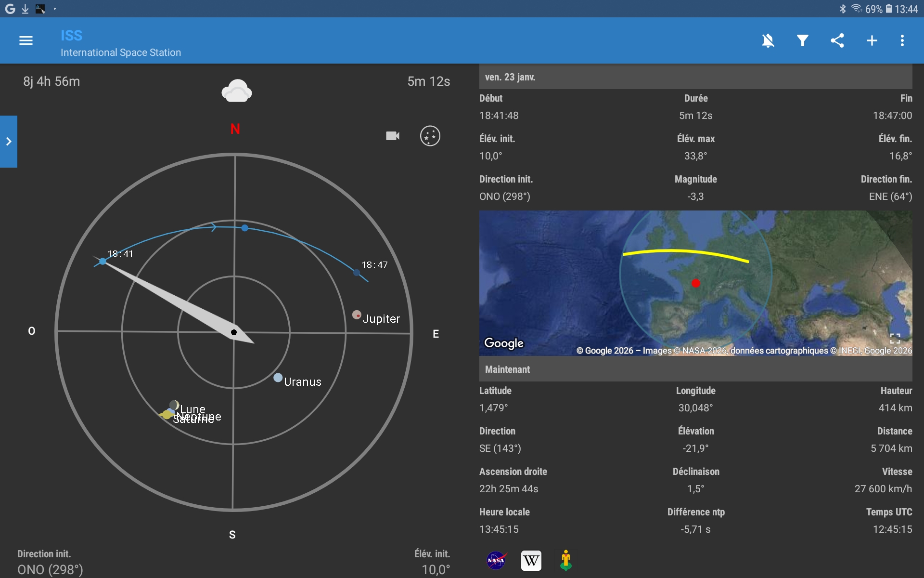Image resolution: width=924 pixels, height=578 pixels.
Task: Tap the plus add icon
Action: (x=872, y=41)
